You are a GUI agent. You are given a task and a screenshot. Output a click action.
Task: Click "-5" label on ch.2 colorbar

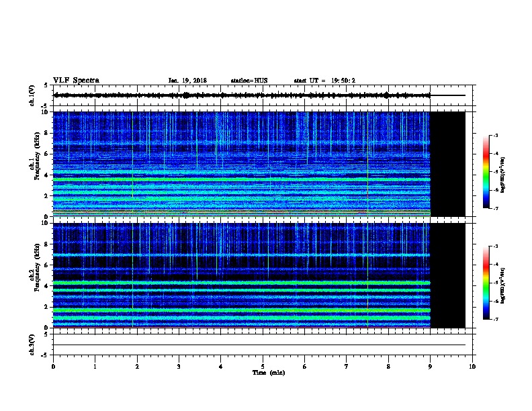point(496,283)
